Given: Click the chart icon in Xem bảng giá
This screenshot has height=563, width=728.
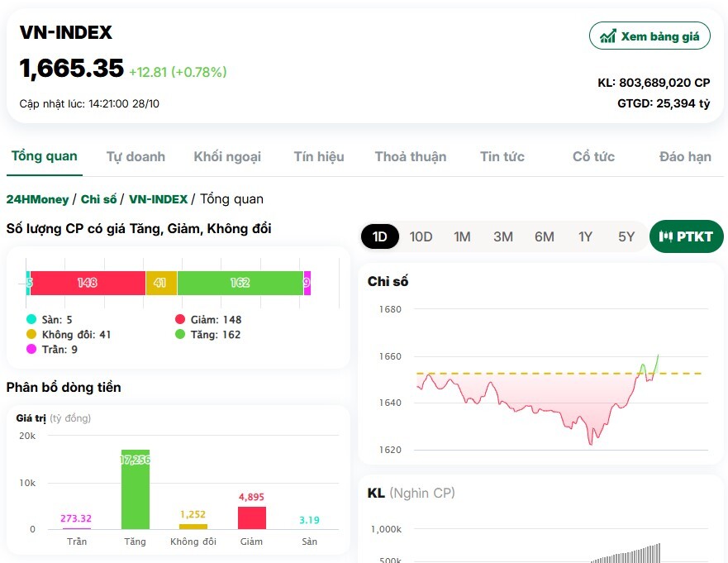Looking at the screenshot, I should (x=607, y=36).
